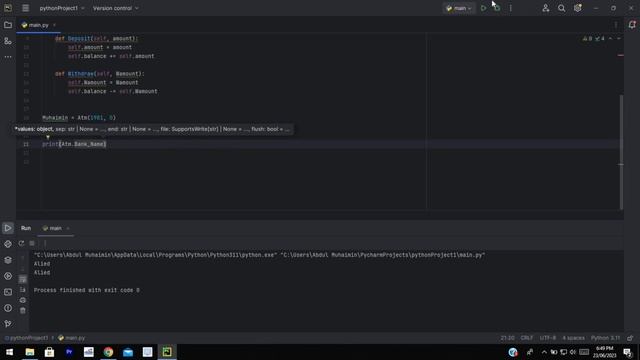The image size is (640, 360).
Task: Open the Python Console layers icon
Action: click(x=8, y=260)
